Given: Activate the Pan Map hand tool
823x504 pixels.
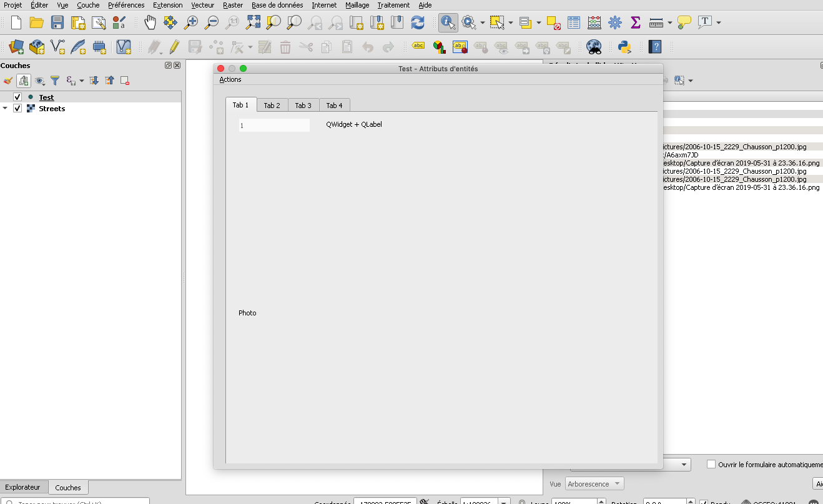Looking at the screenshot, I should [149, 22].
